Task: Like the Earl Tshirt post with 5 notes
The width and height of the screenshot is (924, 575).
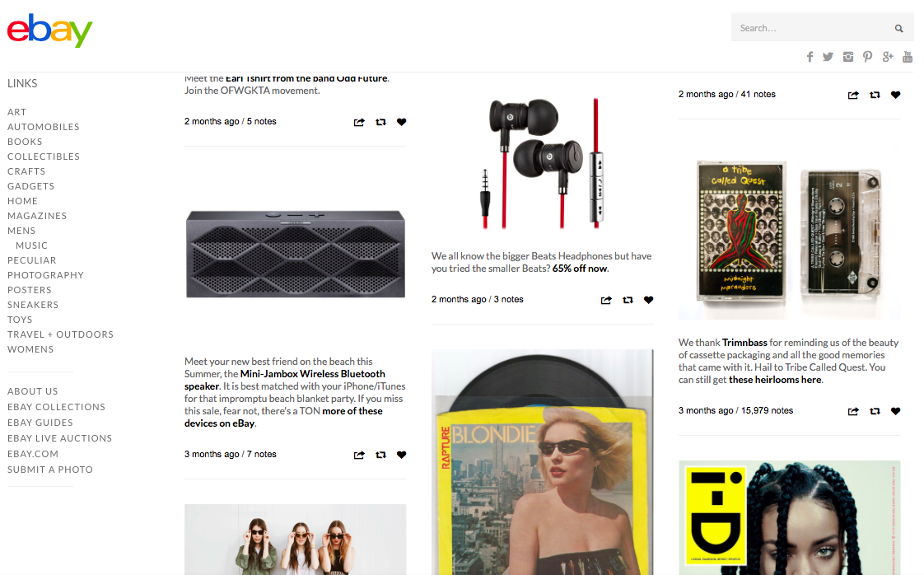Action: [x=401, y=122]
